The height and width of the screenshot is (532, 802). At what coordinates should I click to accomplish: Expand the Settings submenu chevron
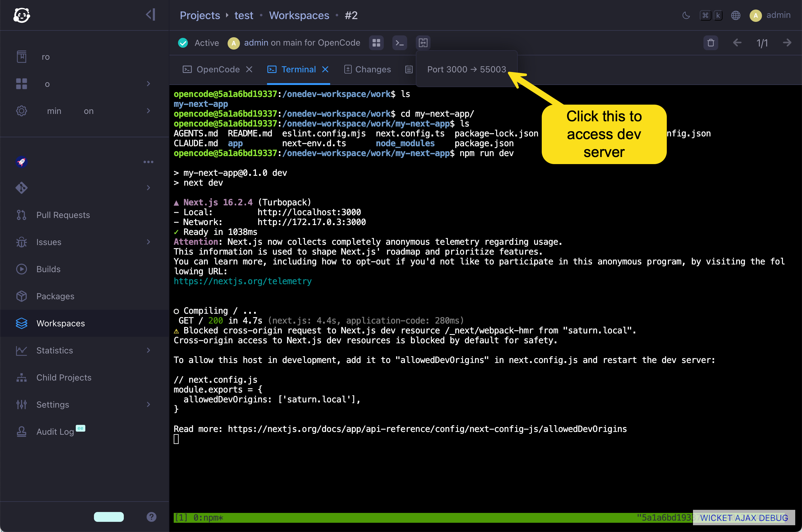point(148,405)
